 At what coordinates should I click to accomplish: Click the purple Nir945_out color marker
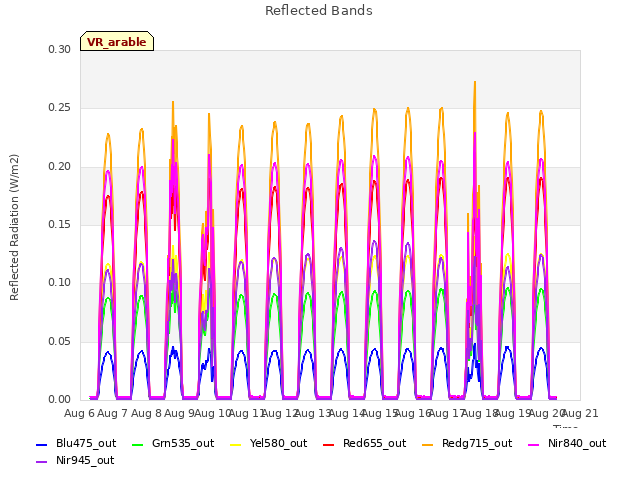(42, 462)
